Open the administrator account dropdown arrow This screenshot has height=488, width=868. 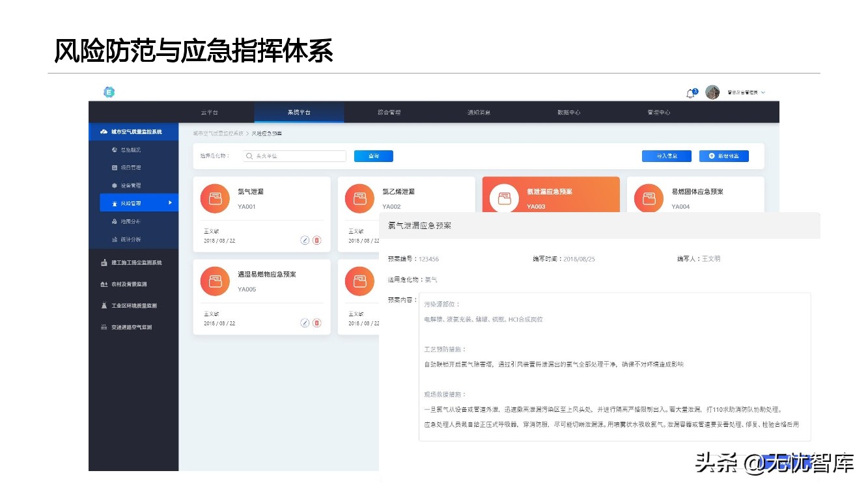pos(763,92)
